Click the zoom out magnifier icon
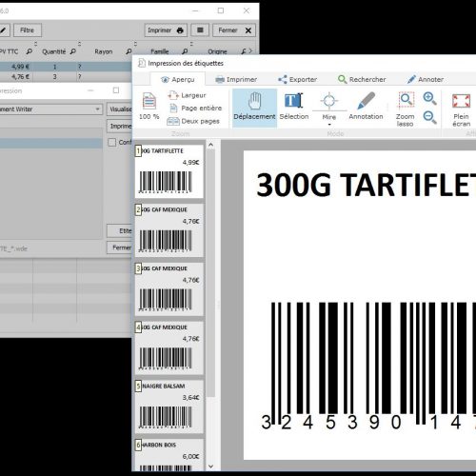 pos(429,117)
